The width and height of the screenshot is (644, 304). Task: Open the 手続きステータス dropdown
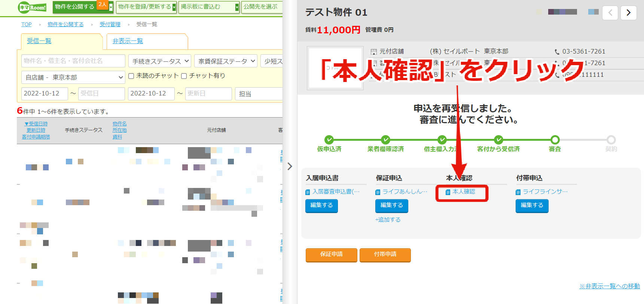click(160, 61)
